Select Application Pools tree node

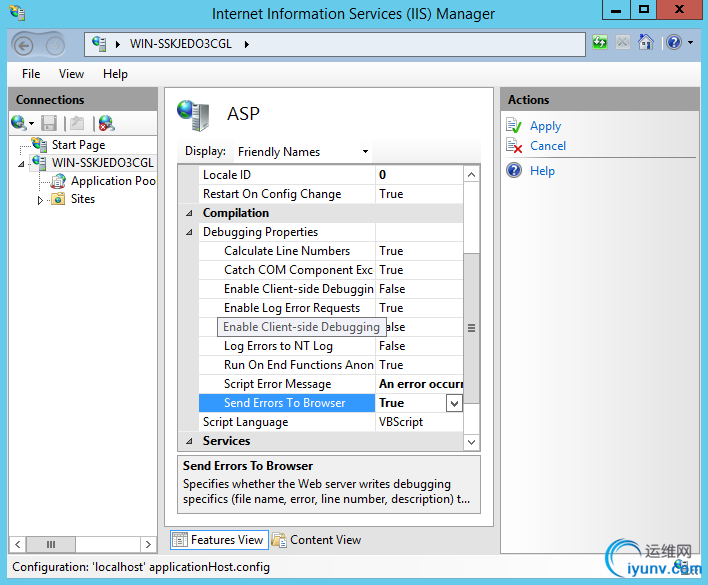113,181
